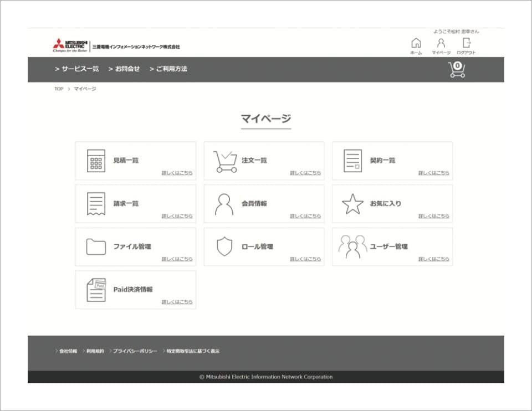532x411 pixels.
Task: Click the receipt icon for 請求一覧
Action: click(96, 204)
